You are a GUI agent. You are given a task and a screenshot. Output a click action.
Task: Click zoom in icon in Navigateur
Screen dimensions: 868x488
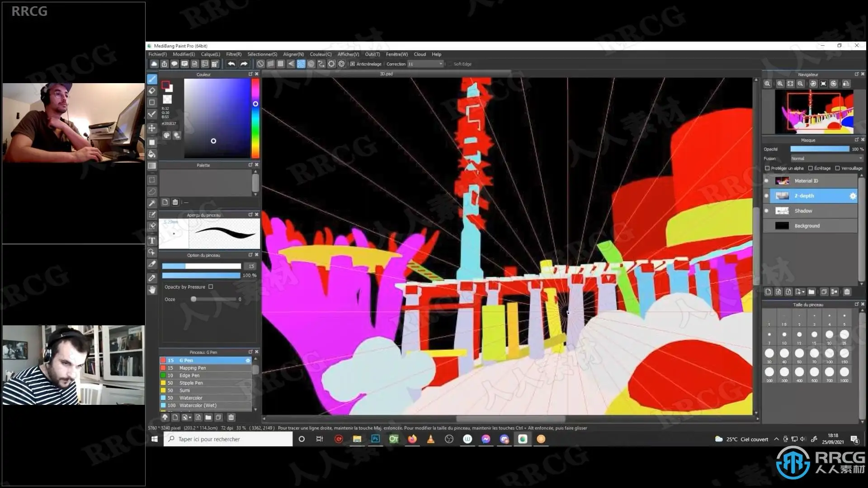pos(780,84)
